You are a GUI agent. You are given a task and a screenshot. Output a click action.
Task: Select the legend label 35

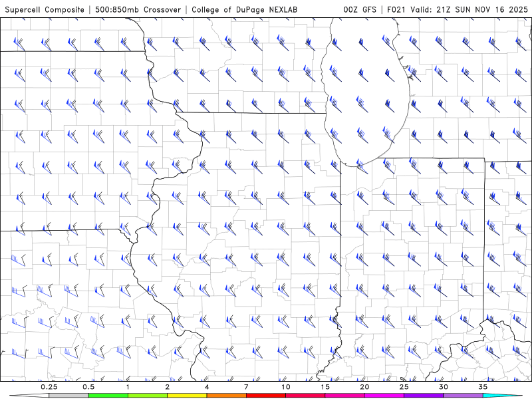(483, 387)
